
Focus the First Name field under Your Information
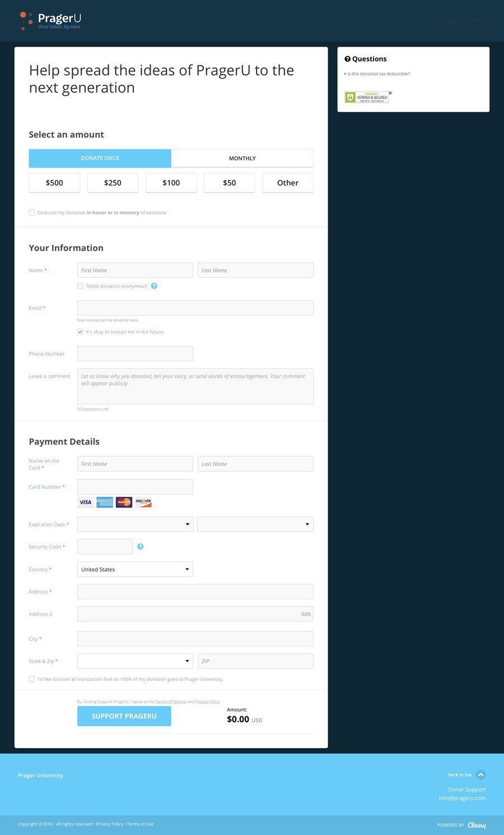[135, 270]
